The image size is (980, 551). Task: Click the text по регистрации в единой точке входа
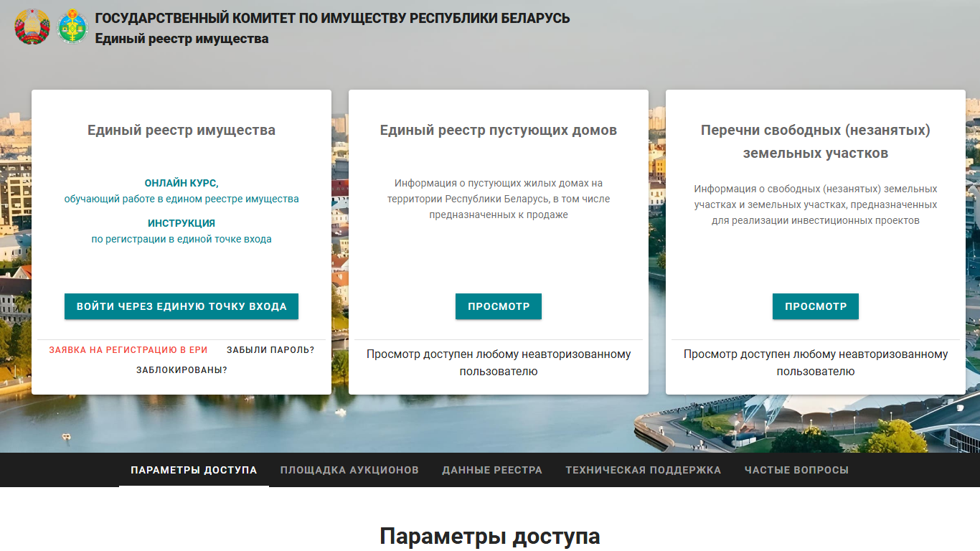(182, 239)
